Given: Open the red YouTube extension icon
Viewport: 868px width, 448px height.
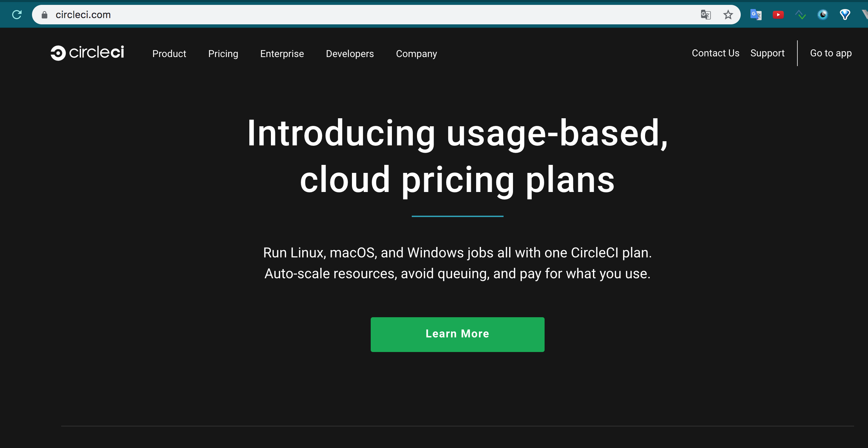Looking at the screenshot, I should click(x=778, y=15).
